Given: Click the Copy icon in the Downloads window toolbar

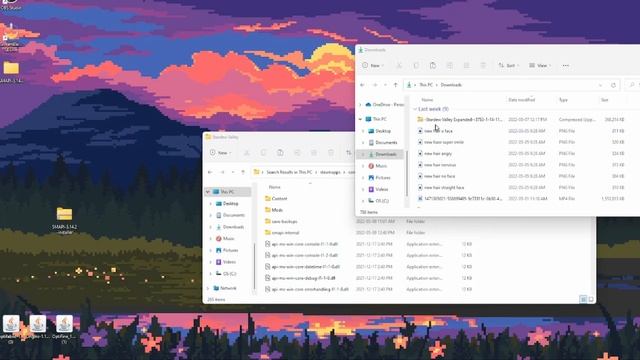Looking at the screenshot, I should click(x=416, y=65).
